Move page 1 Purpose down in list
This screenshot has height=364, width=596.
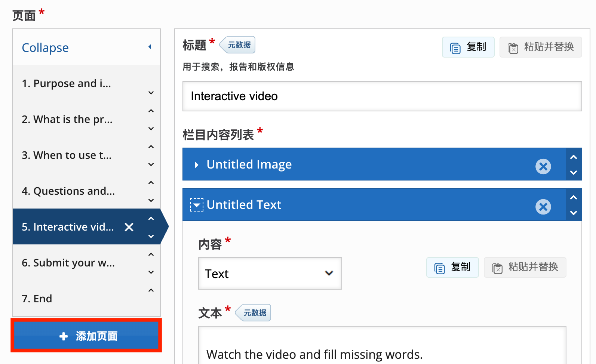point(151,93)
